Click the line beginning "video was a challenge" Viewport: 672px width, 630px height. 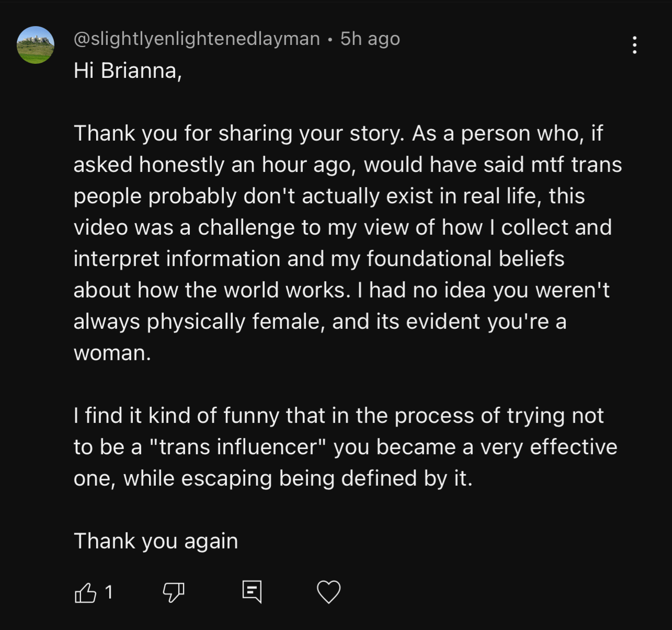[x=342, y=227]
